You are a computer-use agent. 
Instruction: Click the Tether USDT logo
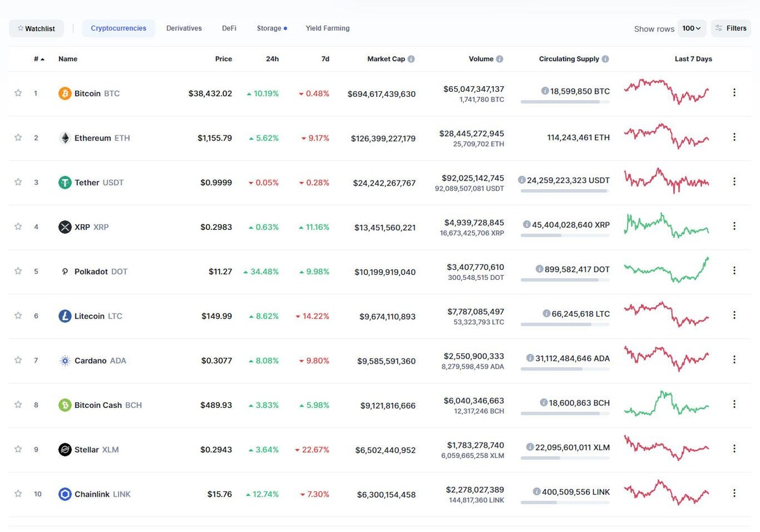tap(64, 182)
